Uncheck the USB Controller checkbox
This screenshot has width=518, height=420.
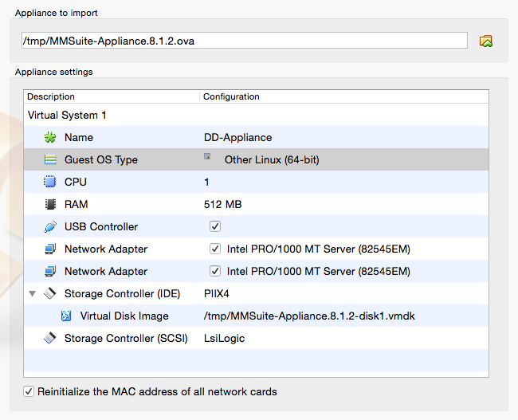coord(215,227)
